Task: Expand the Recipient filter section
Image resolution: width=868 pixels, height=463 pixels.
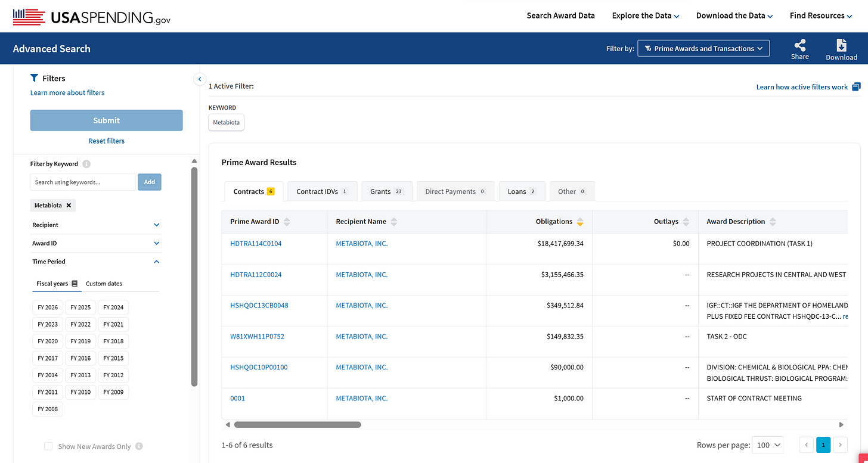Action: [x=95, y=225]
